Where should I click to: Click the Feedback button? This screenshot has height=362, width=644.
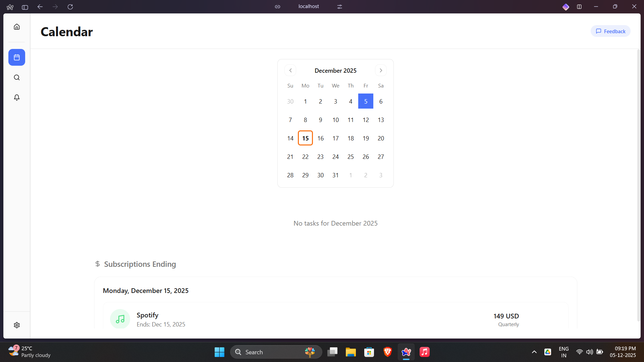click(x=610, y=31)
